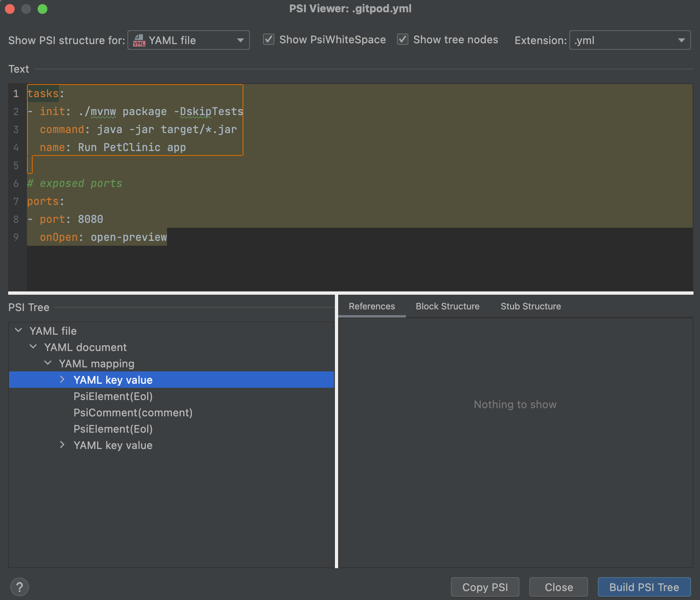
Task: Switch to the References tab
Action: pyautogui.click(x=372, y=307)
